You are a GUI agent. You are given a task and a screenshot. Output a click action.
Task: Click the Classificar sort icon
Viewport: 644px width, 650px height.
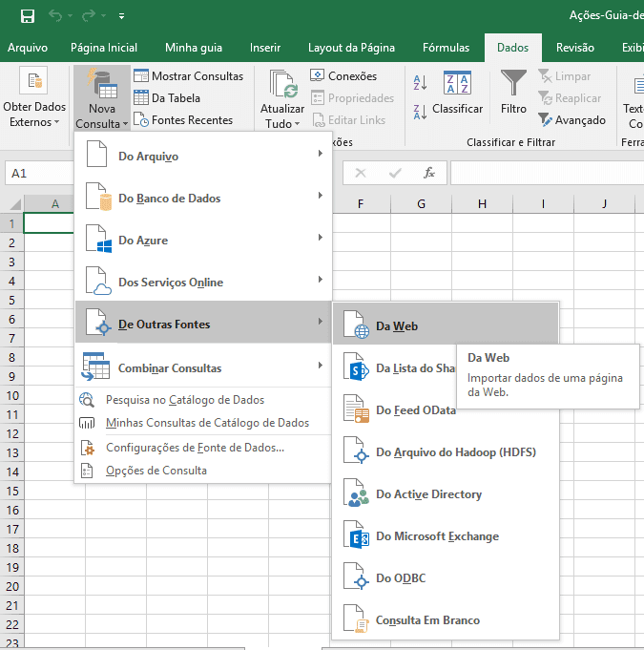click(457, 84)
